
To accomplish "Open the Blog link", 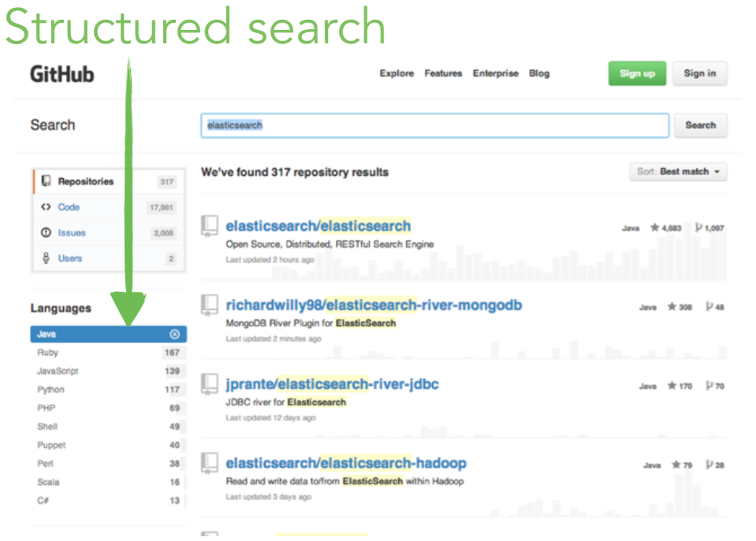I will tap(539, 73).
